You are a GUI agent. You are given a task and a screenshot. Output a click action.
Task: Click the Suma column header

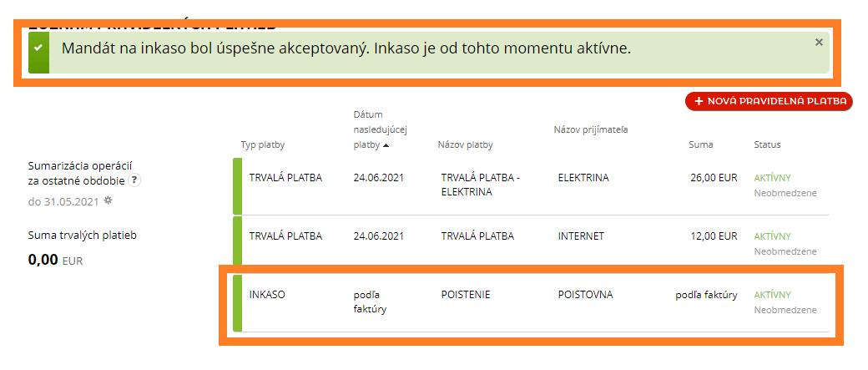coord(701,145)
